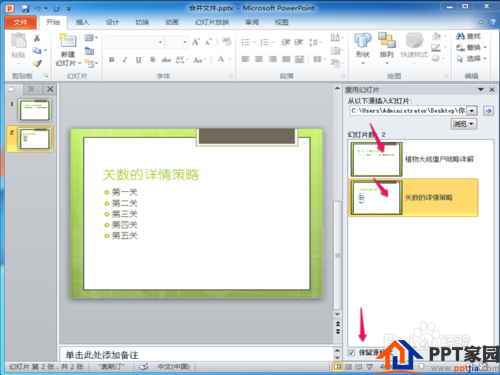Align text right
The image size is (500, 375).
tap(272, 59)
